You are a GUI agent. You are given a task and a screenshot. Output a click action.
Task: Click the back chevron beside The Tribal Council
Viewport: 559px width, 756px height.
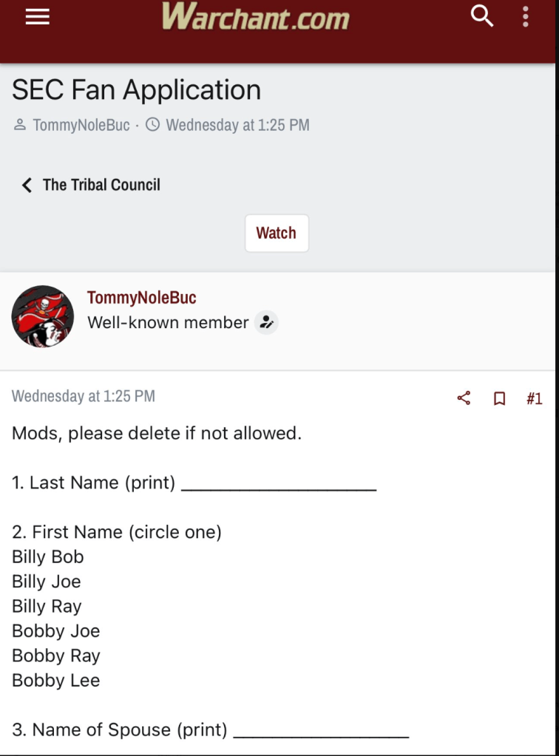click(27, 185)
